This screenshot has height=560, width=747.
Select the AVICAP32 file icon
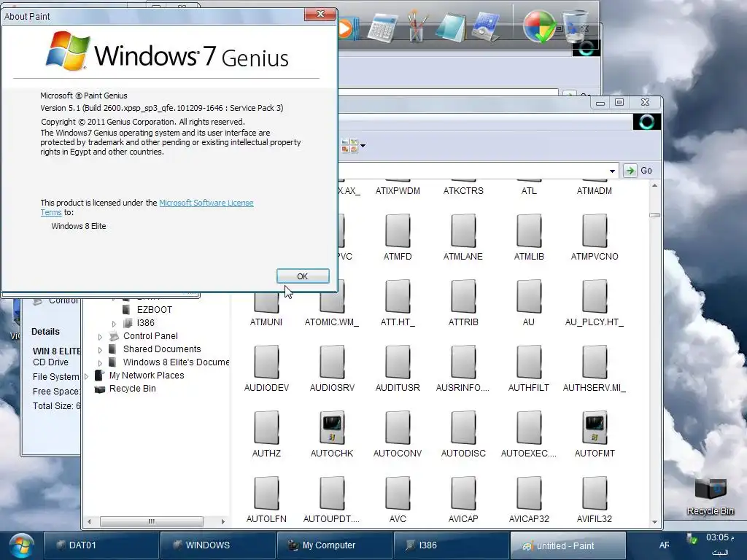529,494
